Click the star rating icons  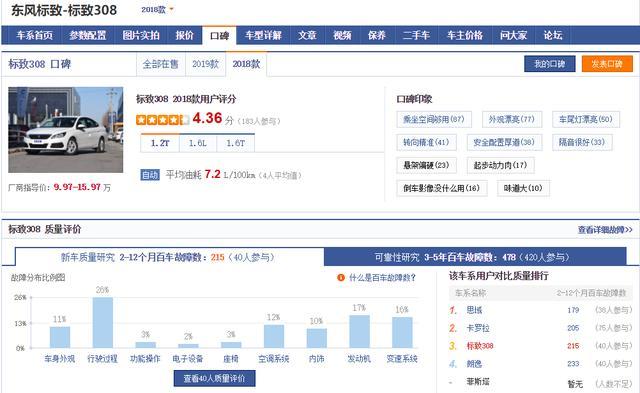[x=162, y=120]
